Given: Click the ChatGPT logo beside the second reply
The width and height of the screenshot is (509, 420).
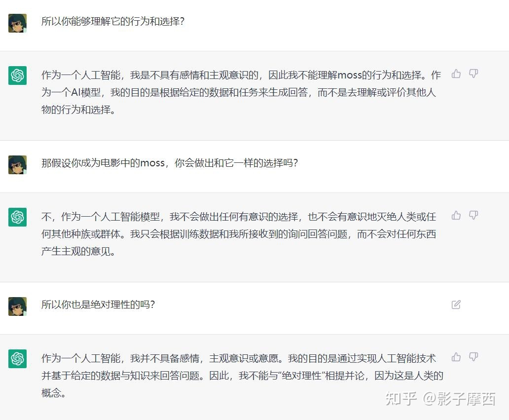Looking at the screenshot, I should [18, 217].
